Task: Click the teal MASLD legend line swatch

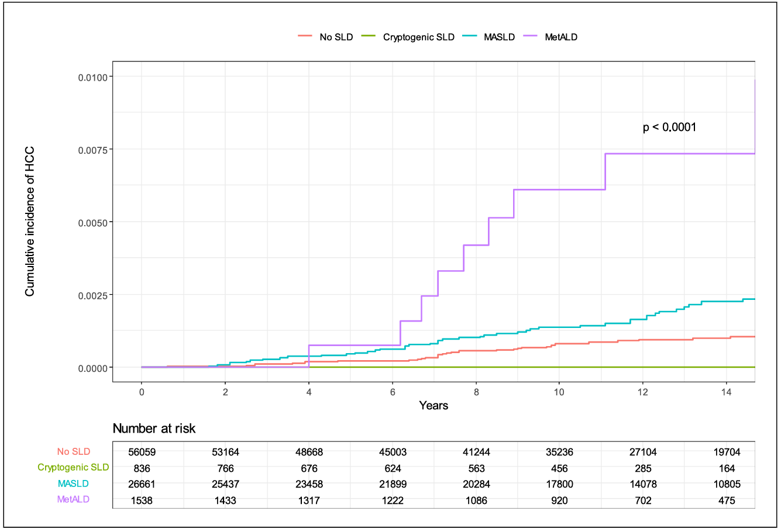Action: 469,37
